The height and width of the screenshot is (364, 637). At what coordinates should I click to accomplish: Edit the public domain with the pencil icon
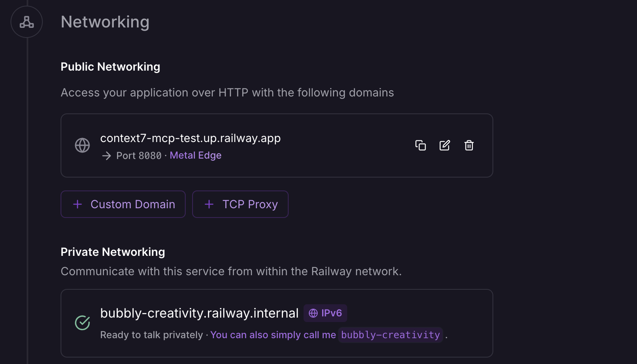point(444,145)
